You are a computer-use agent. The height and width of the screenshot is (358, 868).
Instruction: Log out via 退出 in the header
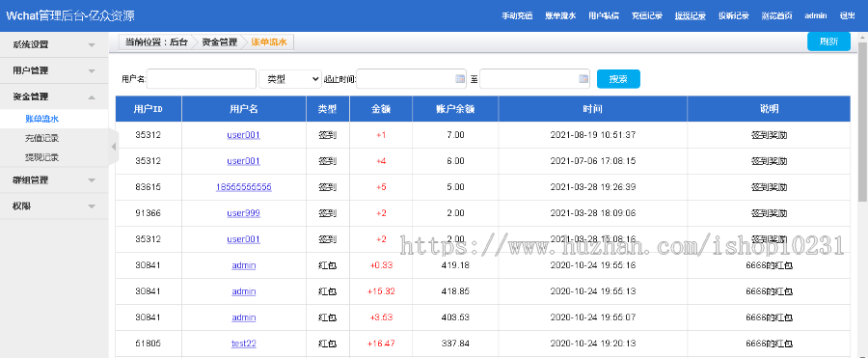pyautogui.click(x=847, y=16)
